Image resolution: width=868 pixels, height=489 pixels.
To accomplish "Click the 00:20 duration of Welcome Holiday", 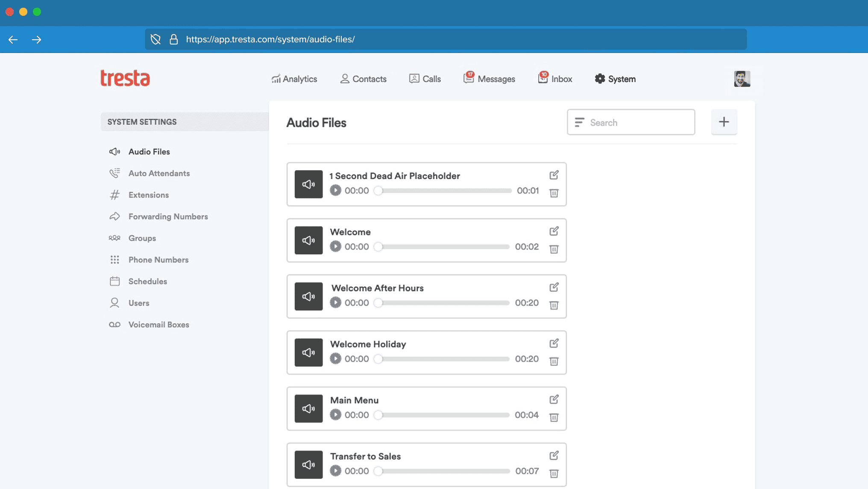I will point(527,359).
